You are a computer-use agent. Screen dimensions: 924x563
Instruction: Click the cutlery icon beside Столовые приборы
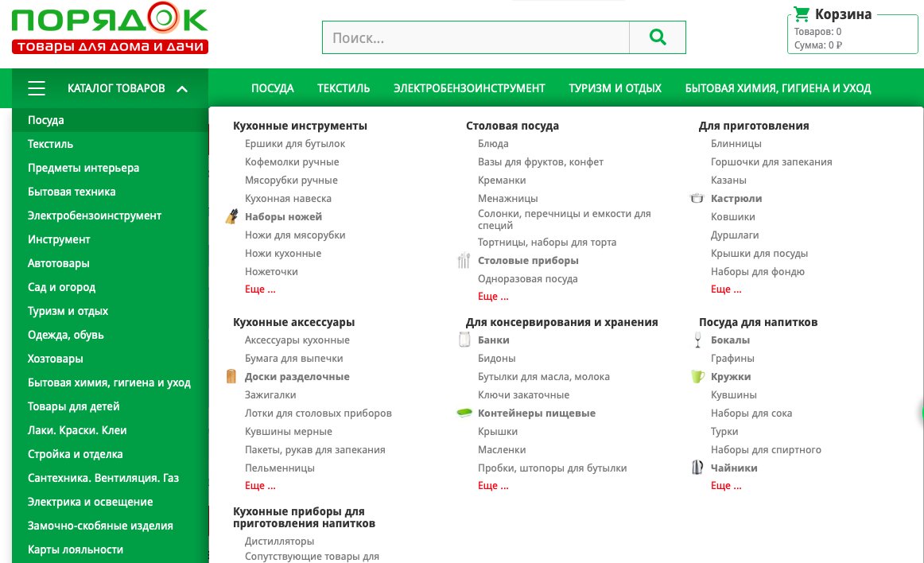click(464, 259)
